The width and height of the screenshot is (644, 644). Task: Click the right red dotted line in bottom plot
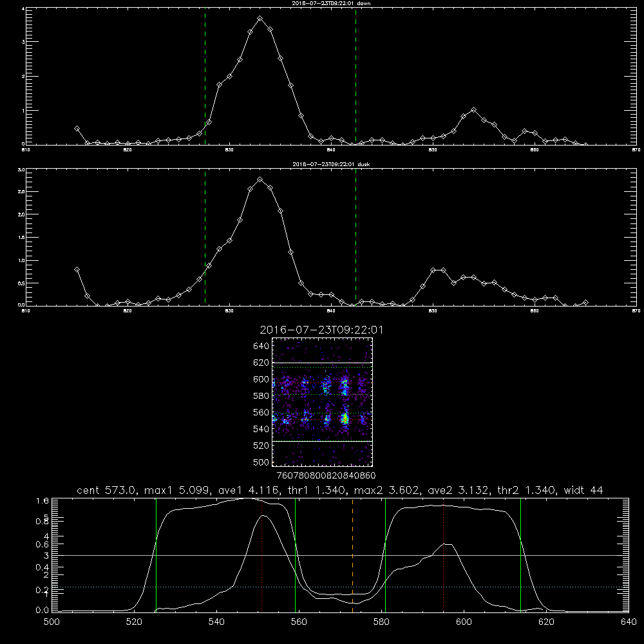pyautogui.click(x=444, y=555)
